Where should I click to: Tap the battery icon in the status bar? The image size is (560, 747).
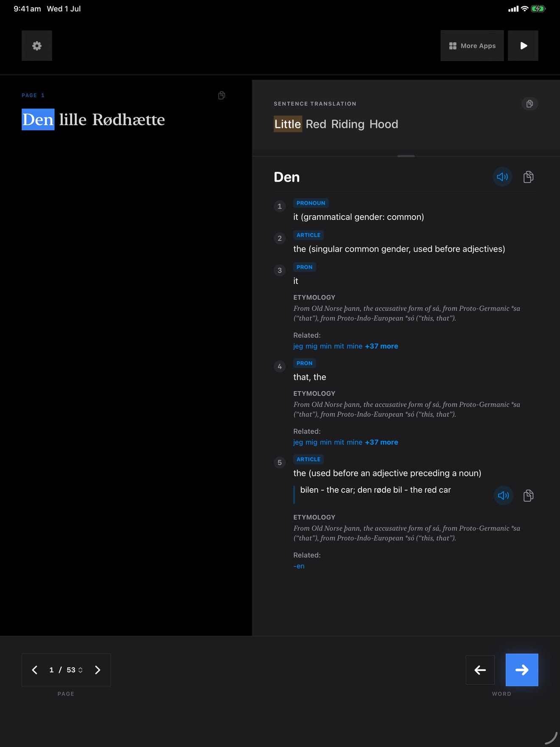point(538,8)
